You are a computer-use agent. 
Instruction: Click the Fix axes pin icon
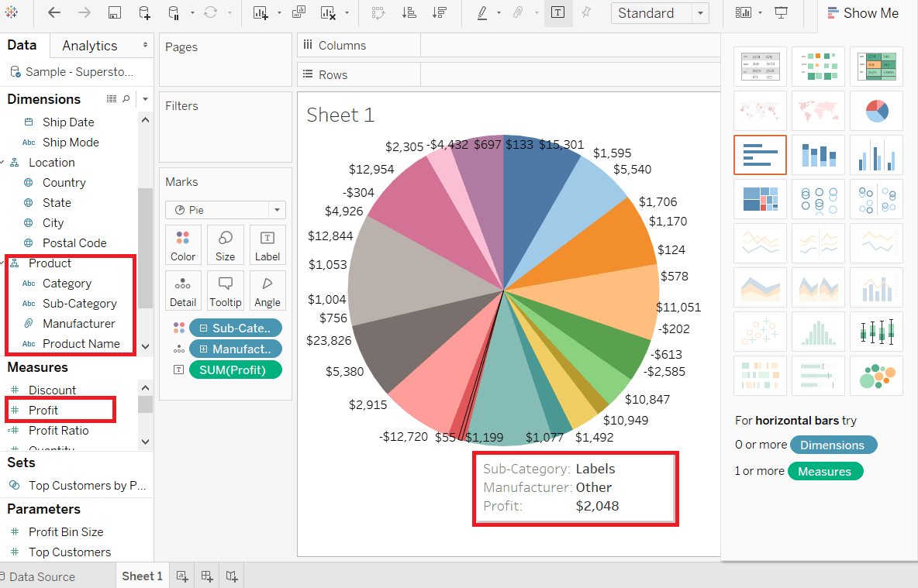click(586, 12)
